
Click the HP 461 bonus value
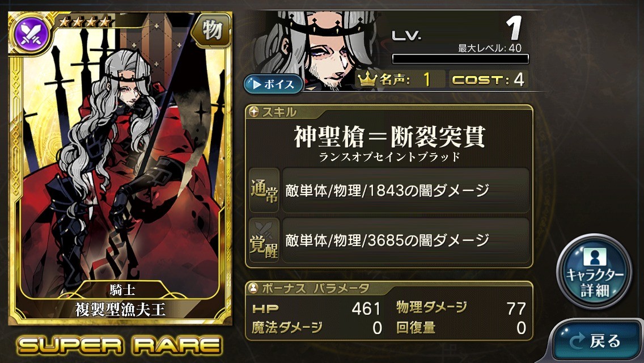point(316,309)
